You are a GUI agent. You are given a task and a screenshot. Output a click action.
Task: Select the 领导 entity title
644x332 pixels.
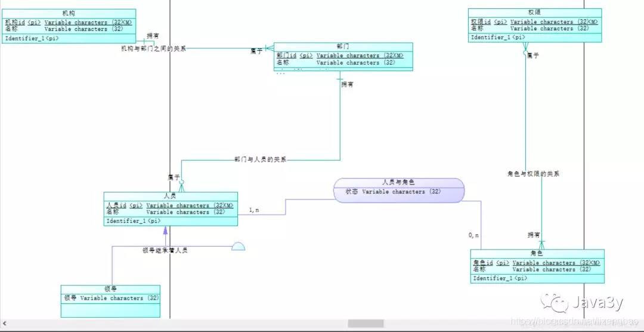[x=111, y=289]
